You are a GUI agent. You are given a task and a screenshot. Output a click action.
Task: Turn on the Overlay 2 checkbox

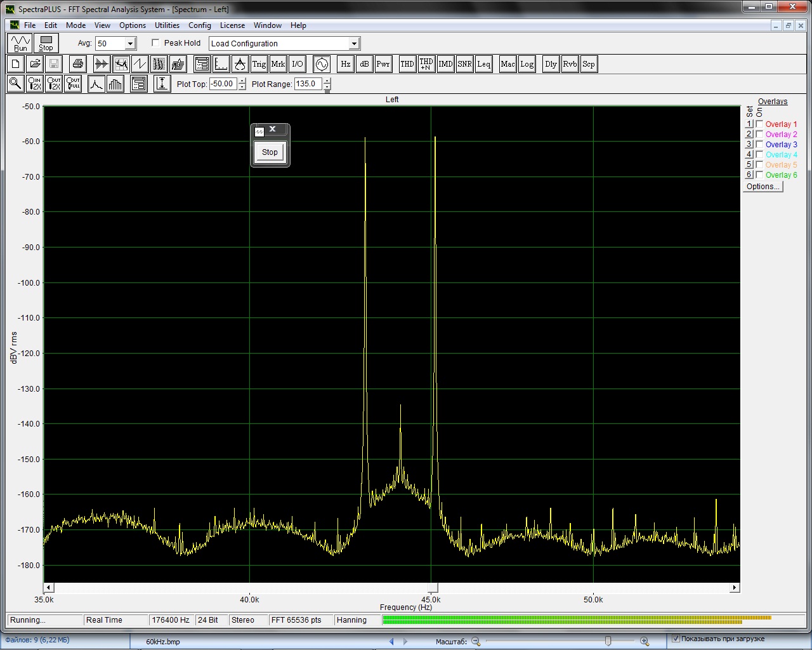[x=759, y=135]
